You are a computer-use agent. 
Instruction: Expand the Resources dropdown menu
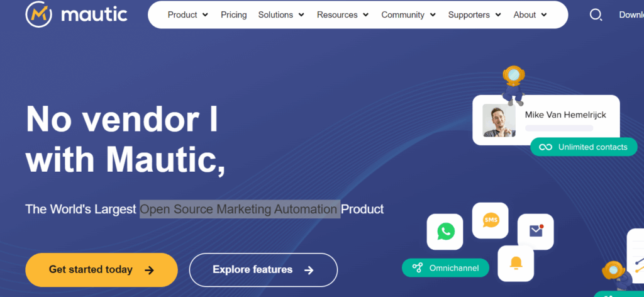343,14
